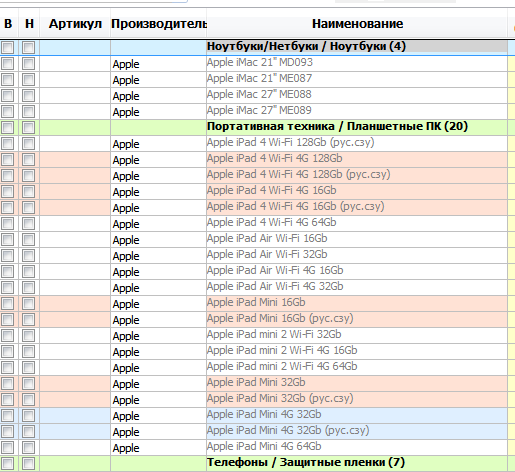Viewport: 515px width, 472px height.
Task: Select Apple iPad Air Wi-Fi 4G 16Gb name
Action: click(357, 271)
